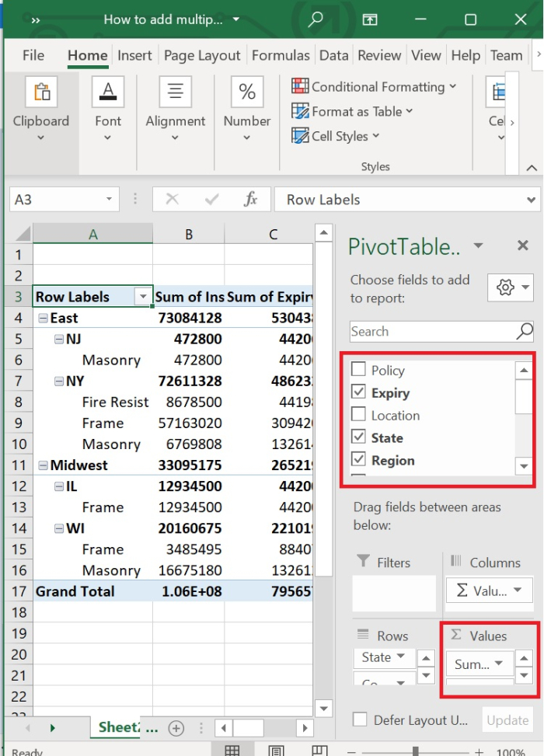Image resolution: width=544 pixels, height=756 pixels.
Task: Open the Alignment group icon
Action: 175,92
